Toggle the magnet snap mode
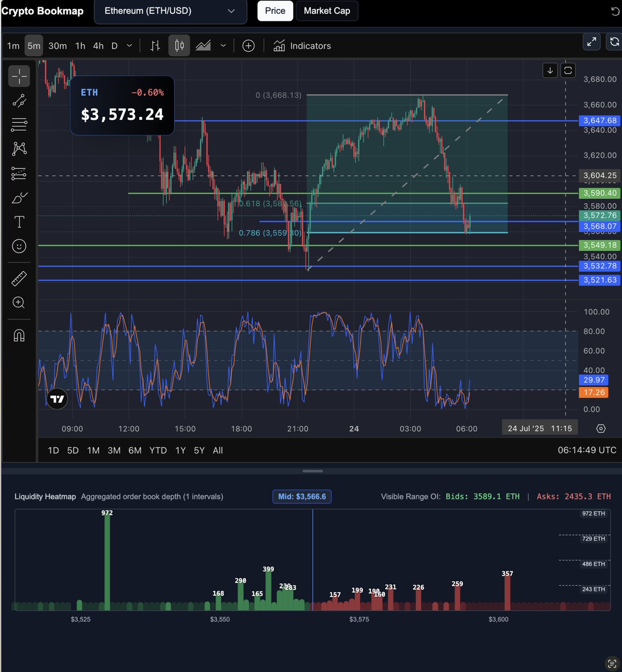This screenshot has width=622, height=672. tap(19, 335)
